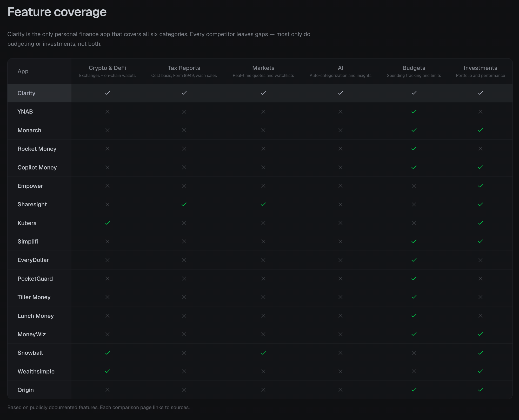Click the Investments checkmark for Kubera
Screen dimensions: 519x420
[480, 223]
